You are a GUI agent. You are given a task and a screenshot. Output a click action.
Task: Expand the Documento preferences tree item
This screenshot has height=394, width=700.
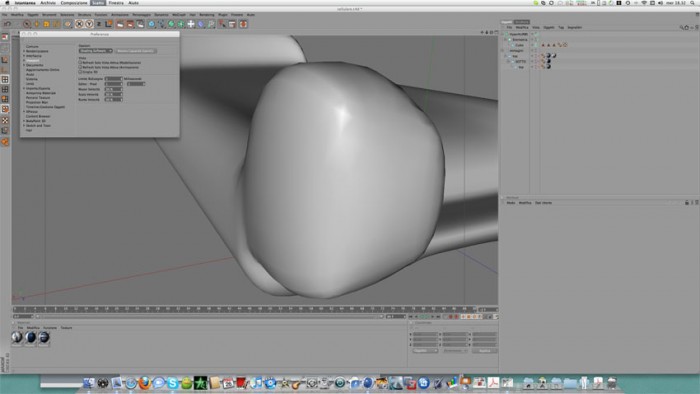click(24, 65)
